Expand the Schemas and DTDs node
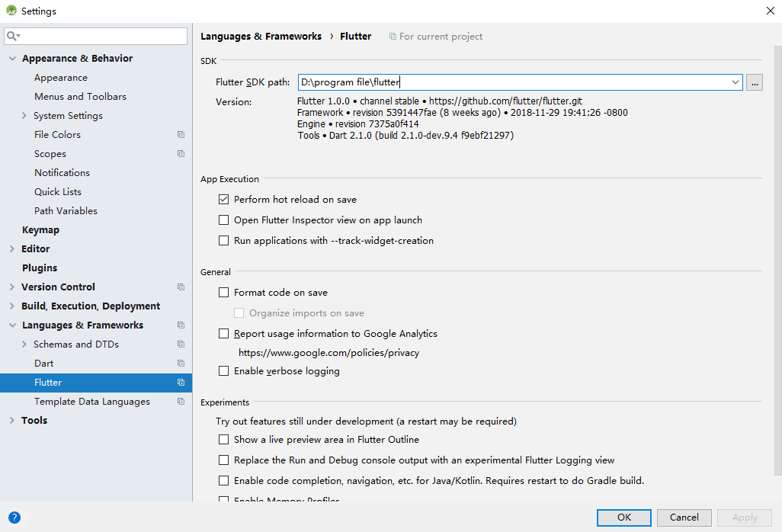The height and width of the screenshot is (532, 782). [24, 344]
